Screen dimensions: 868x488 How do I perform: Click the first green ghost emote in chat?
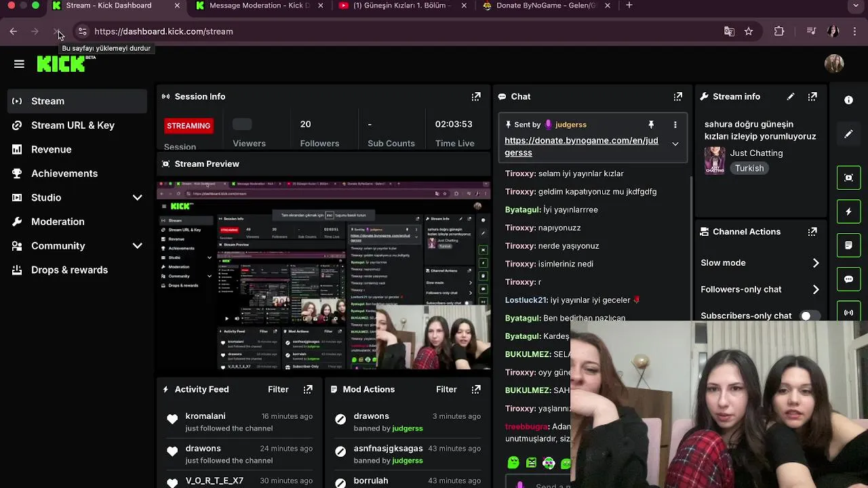pyautogui.click(x=513, y=463)
